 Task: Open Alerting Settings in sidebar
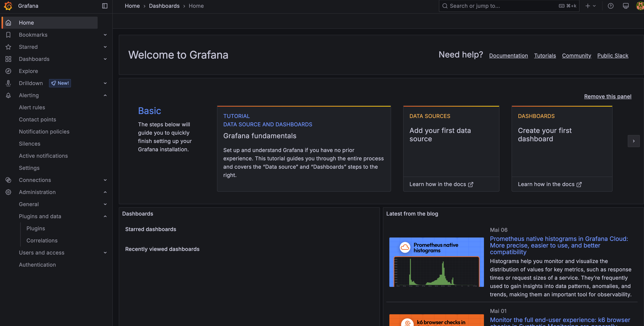29,168
